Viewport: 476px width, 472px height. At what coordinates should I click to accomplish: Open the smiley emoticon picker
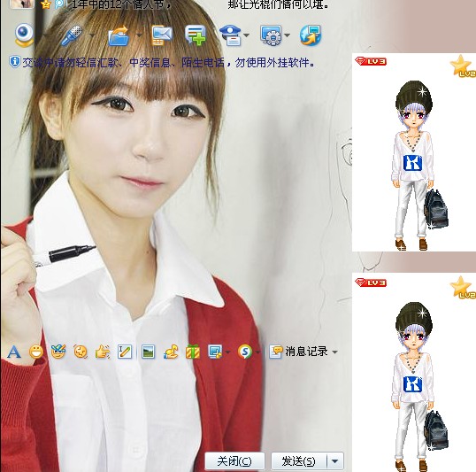[36, 352]
